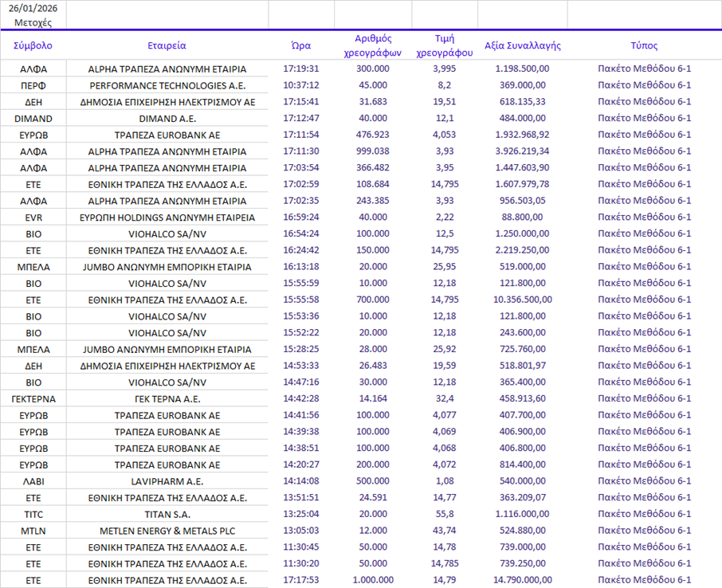The height and width of the screenshot is (588, 722).
Task: Click the quantity cell 999.038
Action: (x=372, y=151)
